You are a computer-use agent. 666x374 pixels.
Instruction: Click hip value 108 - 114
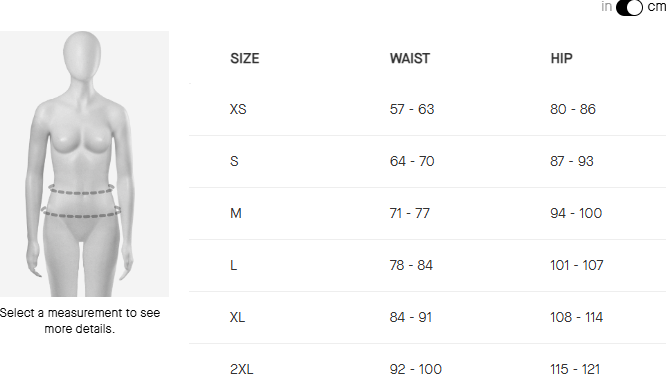[x=576, y=317]
